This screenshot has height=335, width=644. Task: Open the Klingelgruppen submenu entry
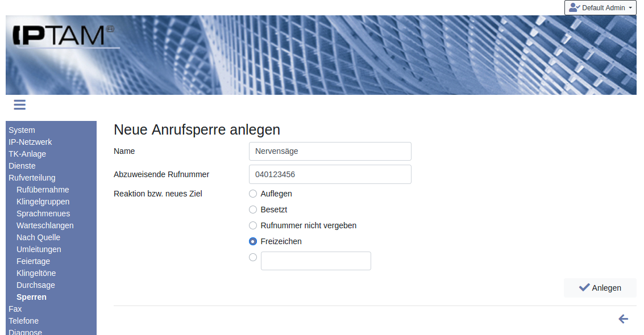(43, 202)
